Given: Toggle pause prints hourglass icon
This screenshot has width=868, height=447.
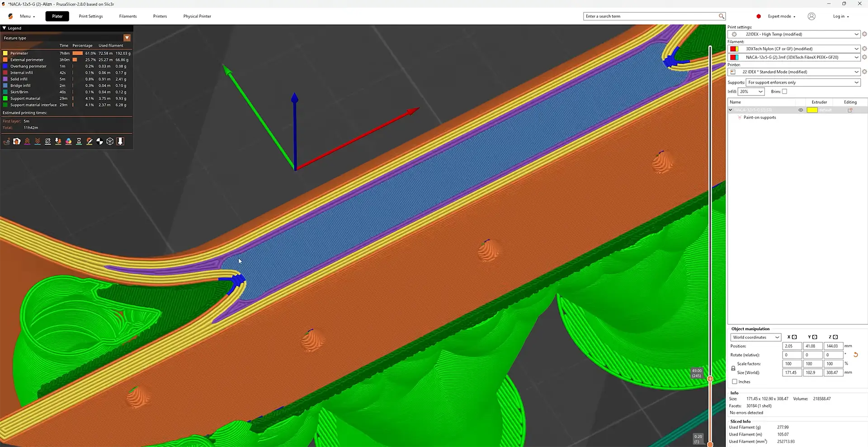Looking at the screenshot, I should tap(79, 142).
